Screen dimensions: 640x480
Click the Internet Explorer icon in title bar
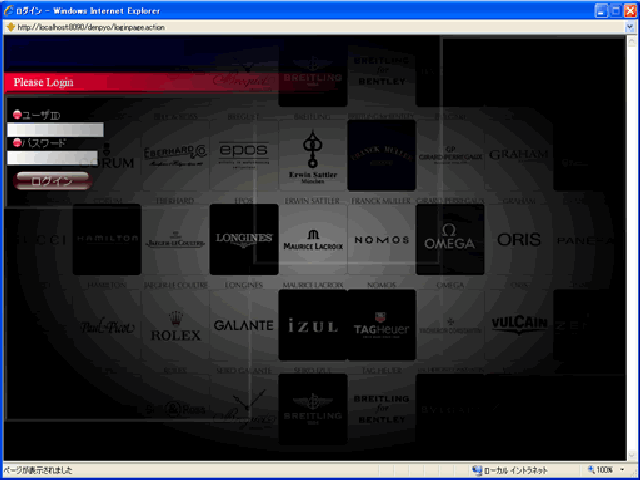coord(9,11)
